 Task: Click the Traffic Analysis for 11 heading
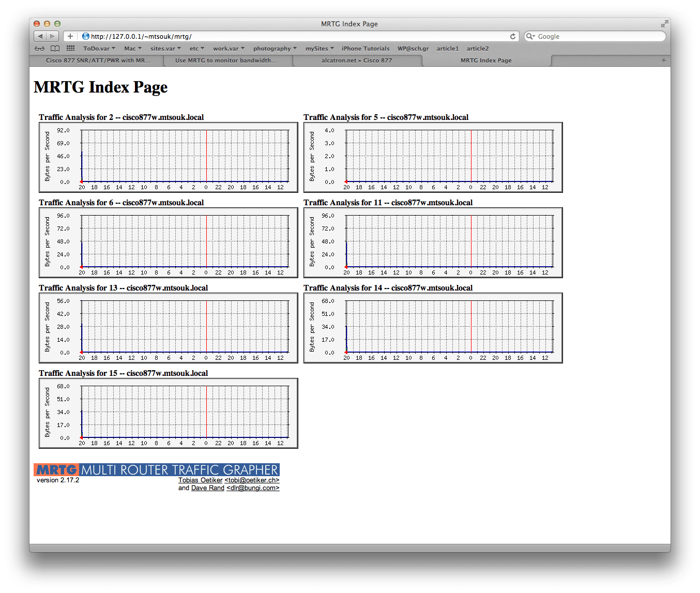click(x=388, y=203)
